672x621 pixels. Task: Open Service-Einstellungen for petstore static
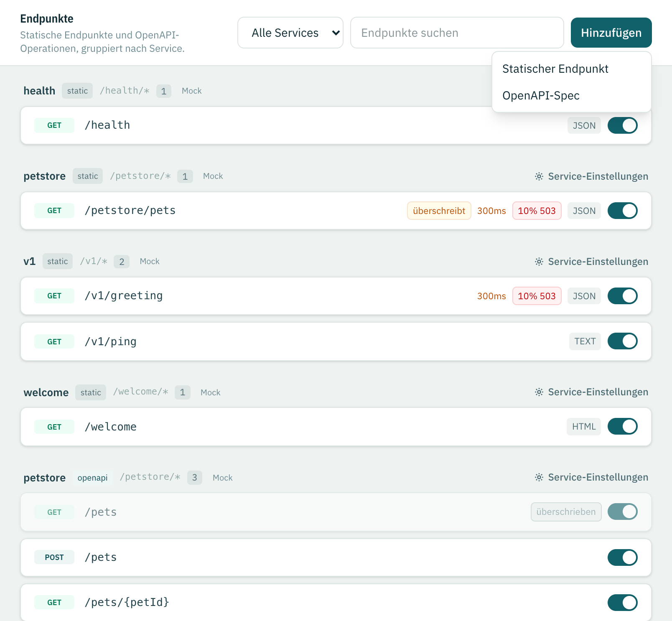point(591,176)
